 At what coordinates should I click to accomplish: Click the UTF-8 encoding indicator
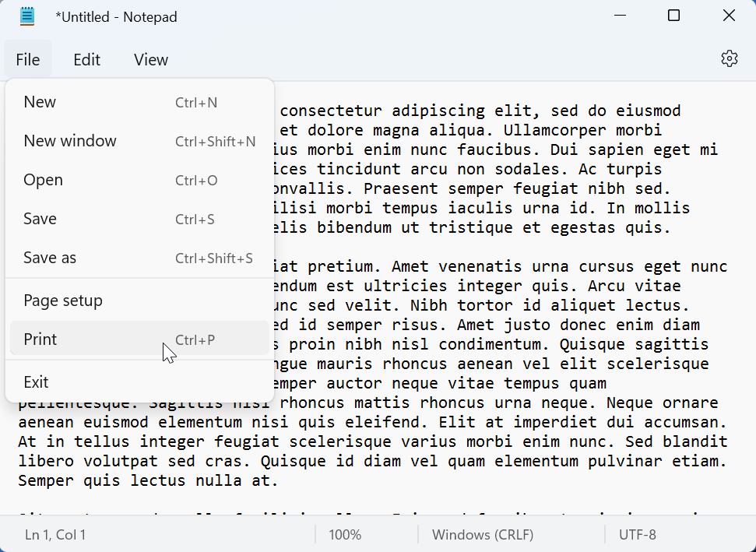click(638, 535)
